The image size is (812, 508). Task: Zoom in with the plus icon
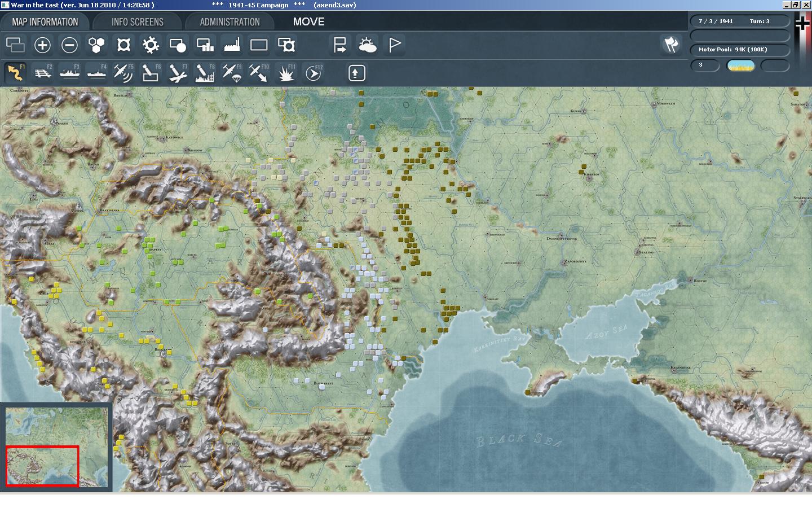coord(42,45)
